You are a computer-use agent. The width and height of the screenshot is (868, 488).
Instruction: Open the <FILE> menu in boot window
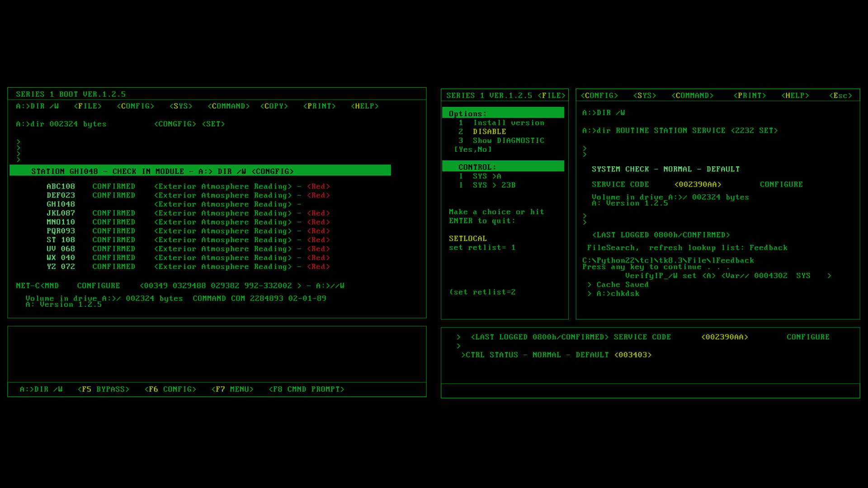[88, 106]
